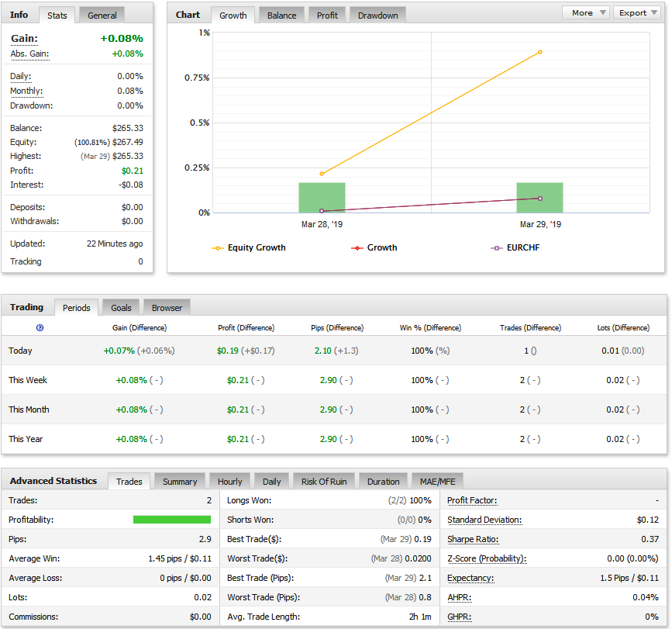Click the Longs Won value 100%

420,500
